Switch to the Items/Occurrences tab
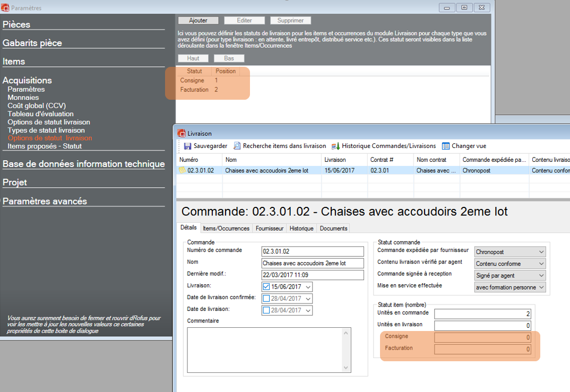This screenshot has width=570, height=392. pyautogui.click(x=226, y=228)
